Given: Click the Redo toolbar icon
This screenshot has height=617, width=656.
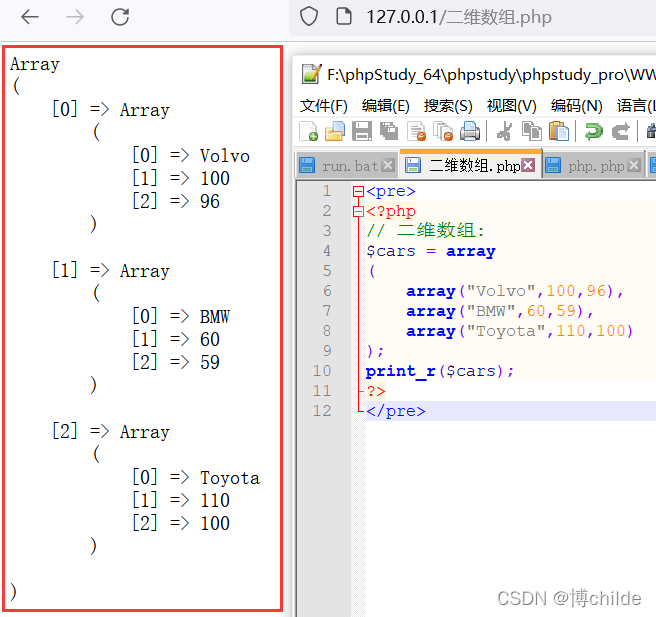Looking at the screenshot, I should point(620,131).
